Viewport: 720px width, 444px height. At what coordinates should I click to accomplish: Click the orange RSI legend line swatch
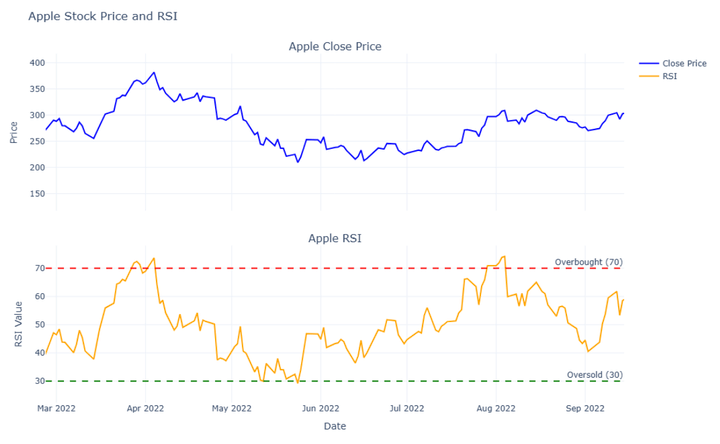click(x=647, y=76)
